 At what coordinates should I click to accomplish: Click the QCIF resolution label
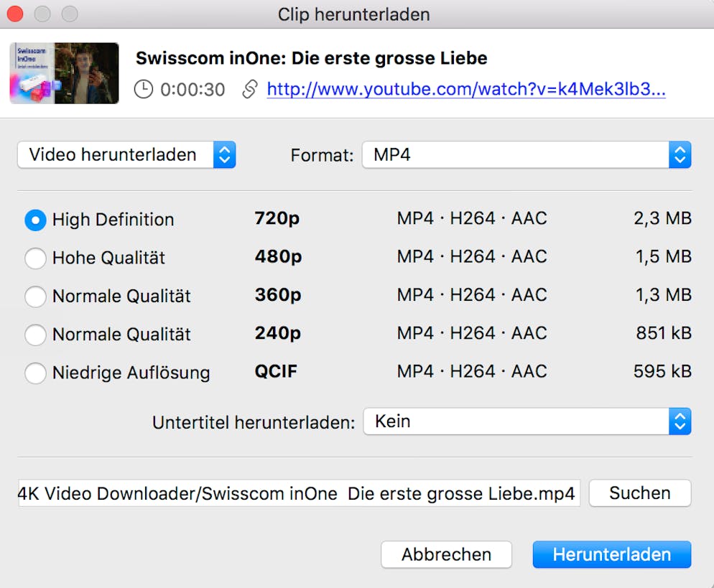276,371
